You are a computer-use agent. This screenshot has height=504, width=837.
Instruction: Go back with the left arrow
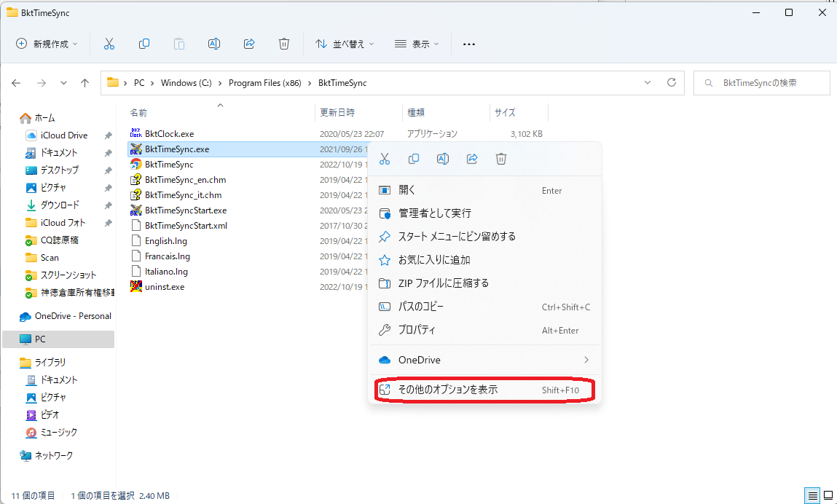click(16, 83)
